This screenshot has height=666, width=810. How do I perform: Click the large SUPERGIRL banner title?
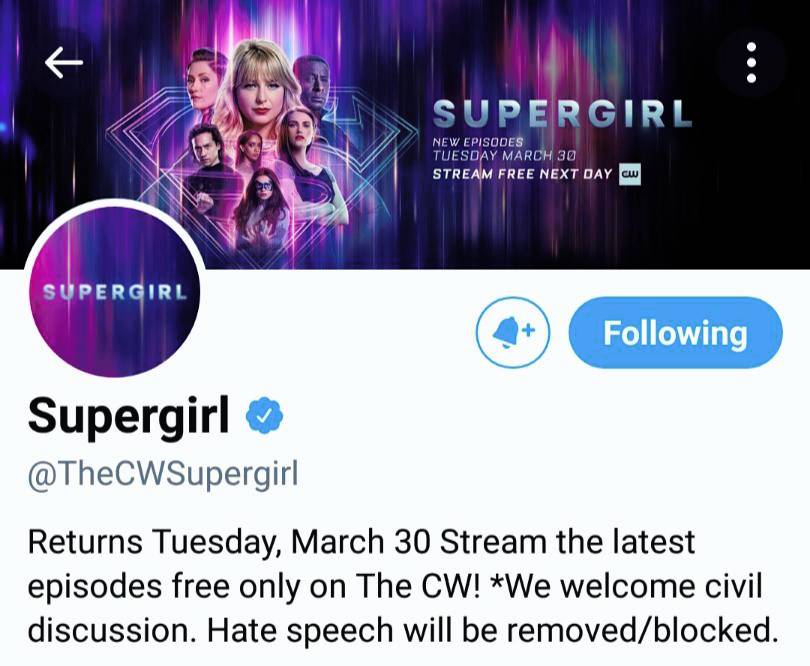pyautogui.click(x=562, y=114)
